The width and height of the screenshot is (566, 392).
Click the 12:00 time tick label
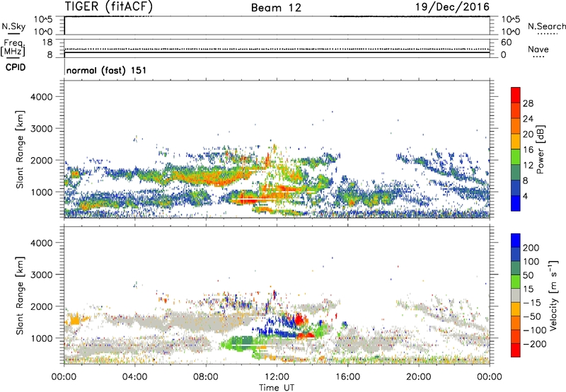click(x=277, y=377)
